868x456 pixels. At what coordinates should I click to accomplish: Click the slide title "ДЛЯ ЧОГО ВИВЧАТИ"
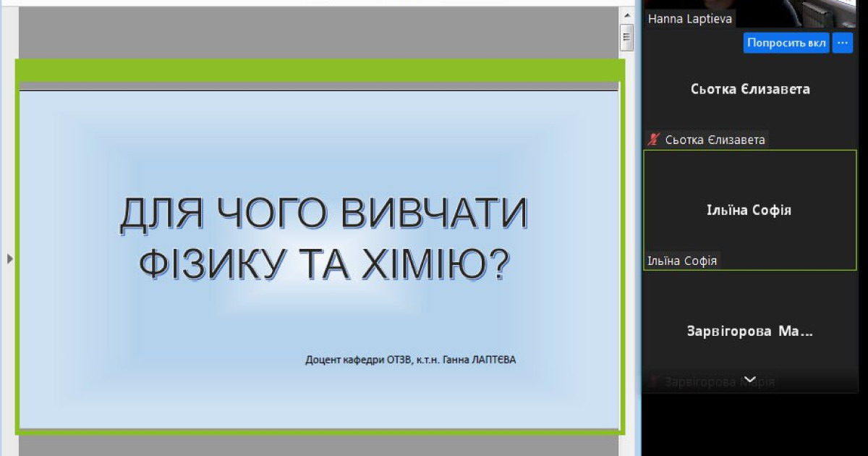323,215
